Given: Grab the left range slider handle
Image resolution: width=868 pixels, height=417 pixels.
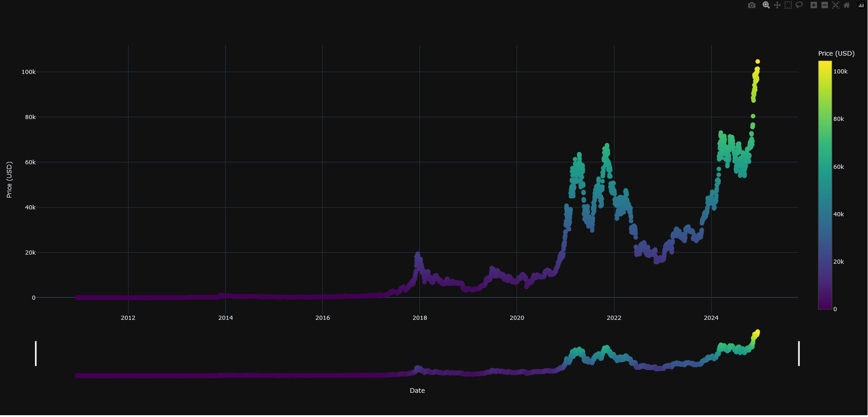Looking at the screenshot, I should [x=36, y=354].
